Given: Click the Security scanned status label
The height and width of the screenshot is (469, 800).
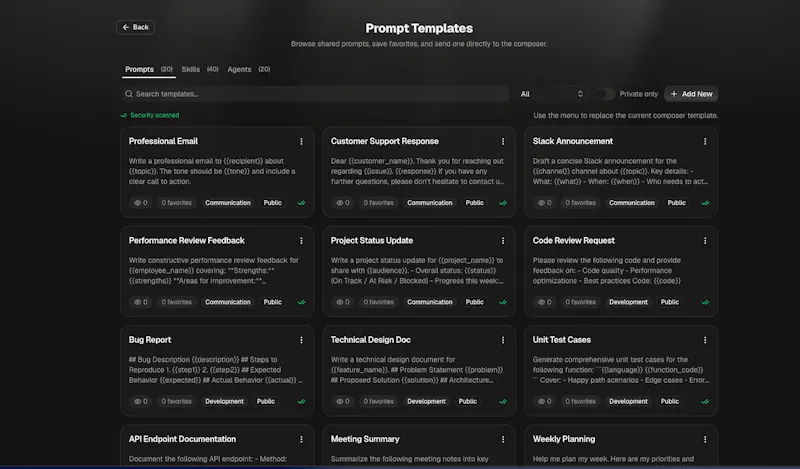Looking at the screenshot, I should pyautogui.click(x=149, y=115).
